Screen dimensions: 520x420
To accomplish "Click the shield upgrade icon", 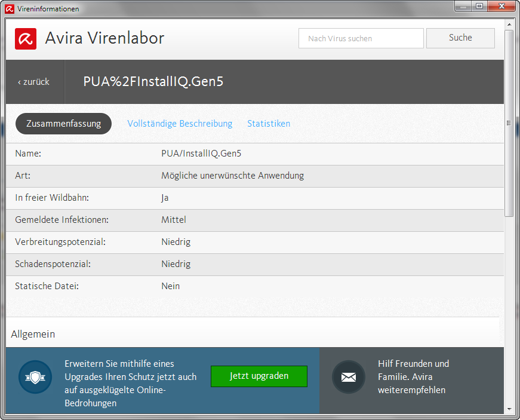I will (x=35, y=377).
